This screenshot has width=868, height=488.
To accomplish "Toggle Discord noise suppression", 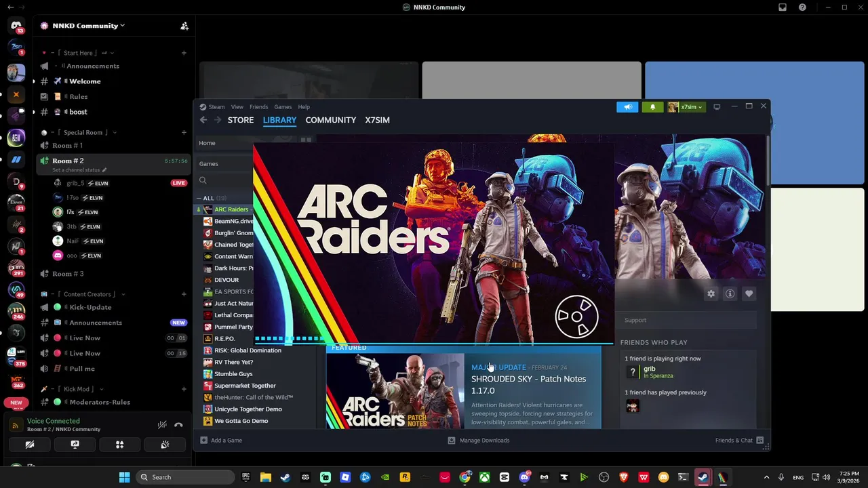I will coord(162,425).
